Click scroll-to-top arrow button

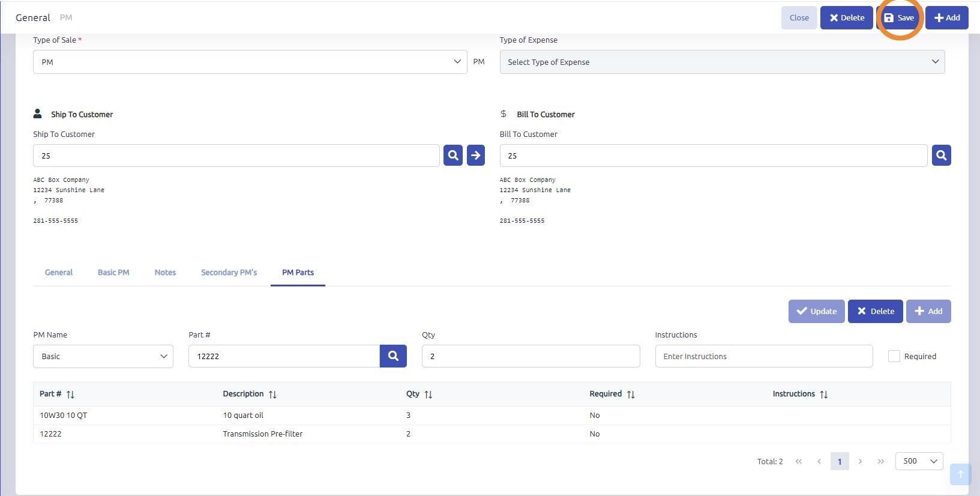[960, 474]
